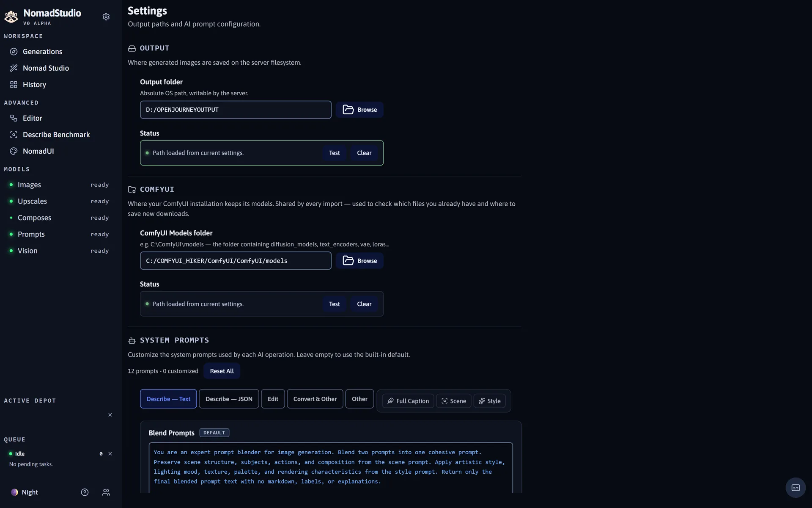Click the NomadStudio raccoon logo
Viewport: 812px width, 508px height.
11,17
